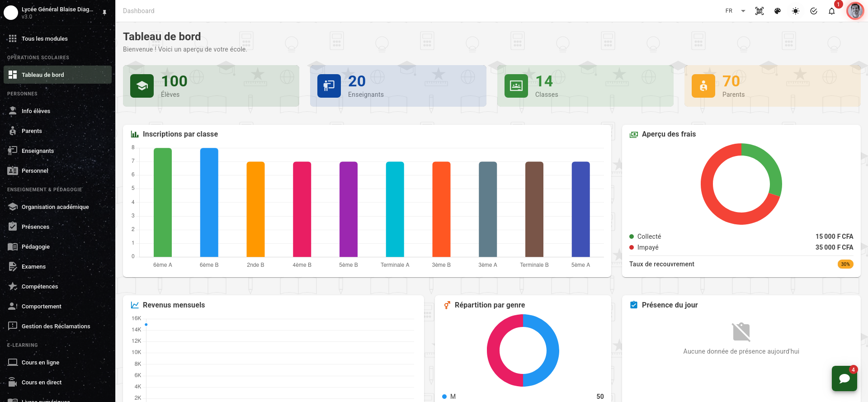Select Tableau de bord in sidebar
The image size is (868, 402).
pos(57,75)
